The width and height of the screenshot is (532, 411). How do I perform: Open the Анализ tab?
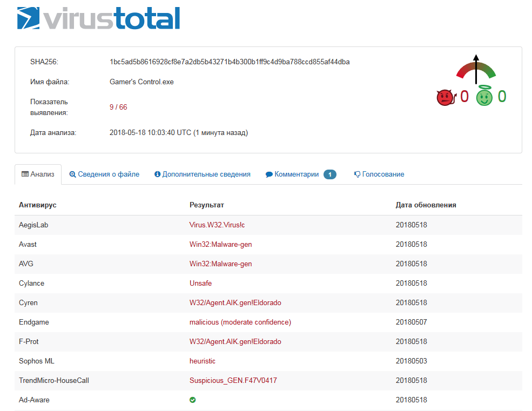coord(38,174)
